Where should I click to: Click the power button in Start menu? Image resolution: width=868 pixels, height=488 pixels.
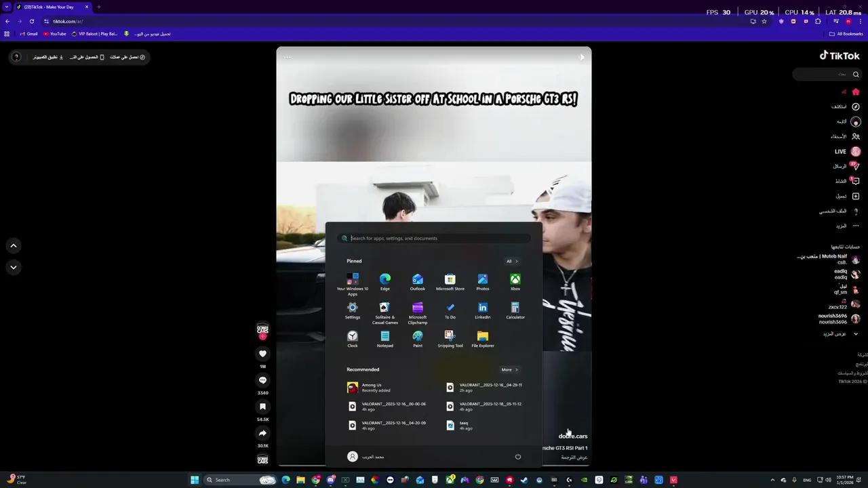pyautogui.click(x=518, y=457)
